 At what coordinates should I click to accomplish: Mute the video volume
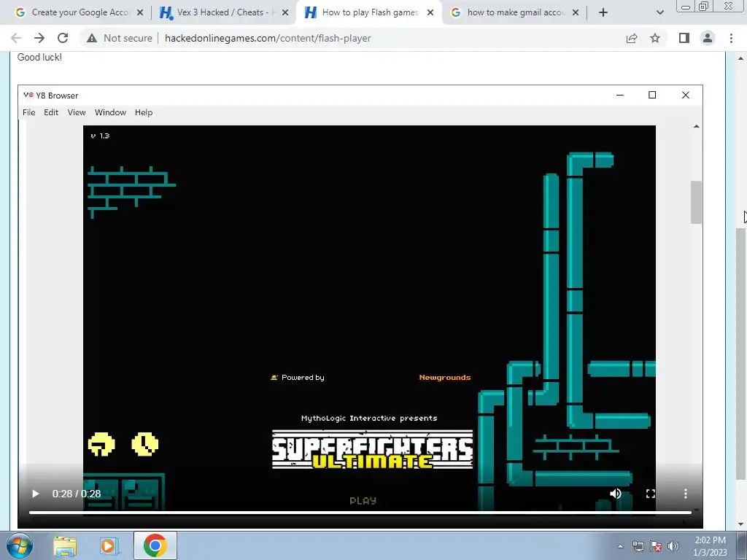(615, 494)
